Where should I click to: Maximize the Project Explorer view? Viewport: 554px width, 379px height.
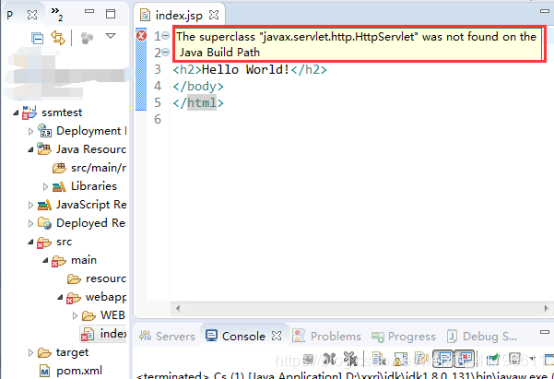[x=111, y=14]
